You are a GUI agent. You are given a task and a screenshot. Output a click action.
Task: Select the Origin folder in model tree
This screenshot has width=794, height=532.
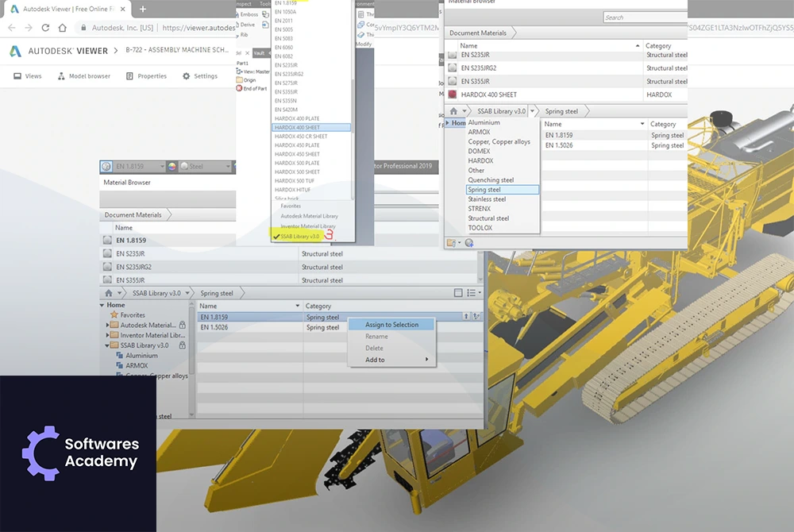[246, 80]
